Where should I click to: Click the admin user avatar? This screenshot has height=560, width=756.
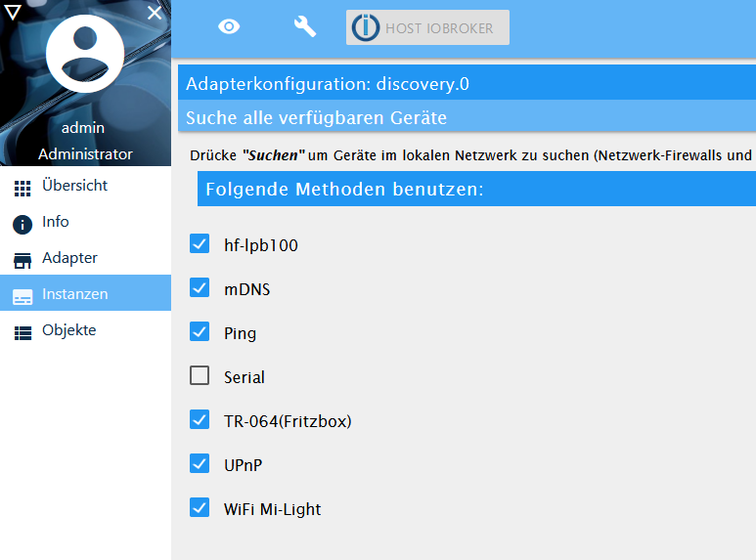click(85, 65)
